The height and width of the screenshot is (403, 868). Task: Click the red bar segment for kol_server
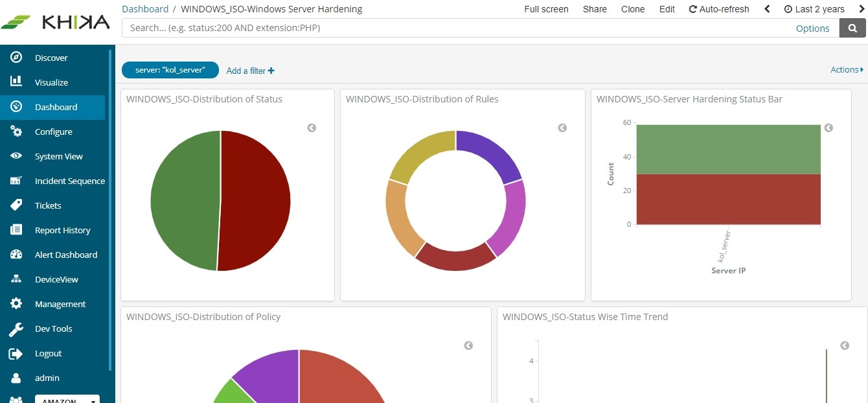(729, 200)
